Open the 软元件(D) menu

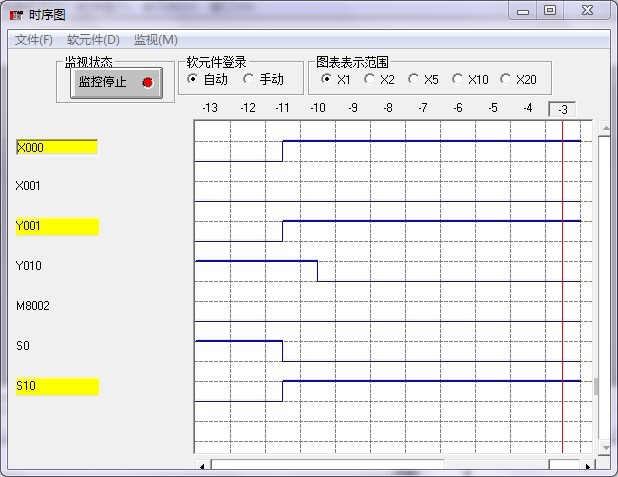click(93, 40)
